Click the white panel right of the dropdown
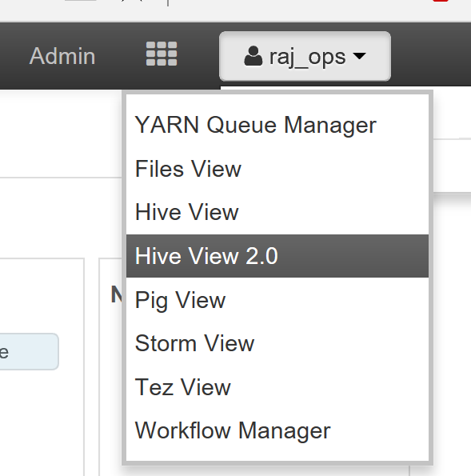 click(452, 166)
